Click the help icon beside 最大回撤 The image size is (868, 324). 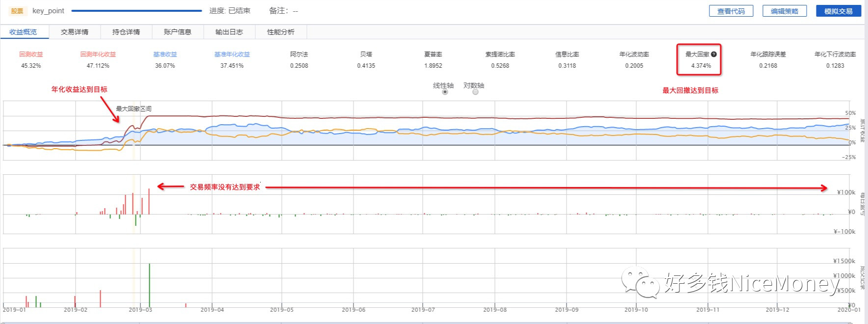[x=714, y=54]
